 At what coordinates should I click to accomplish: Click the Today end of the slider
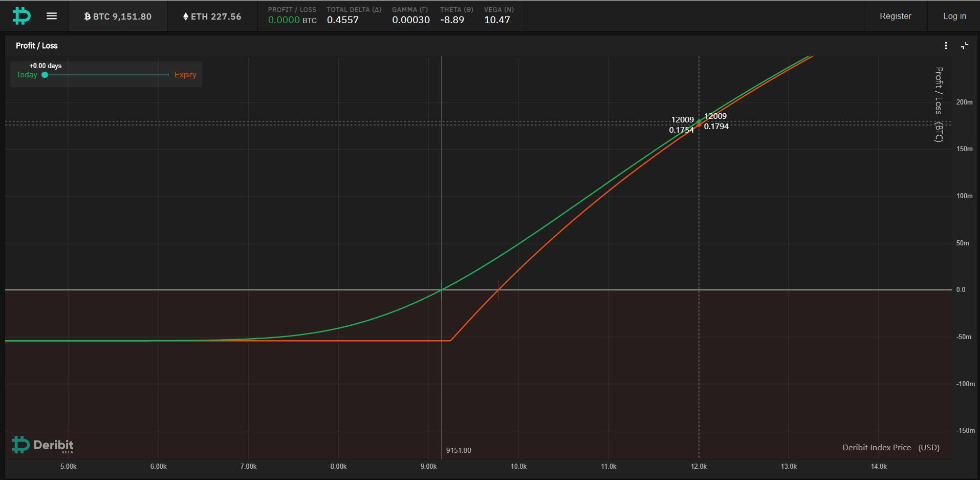27,75
